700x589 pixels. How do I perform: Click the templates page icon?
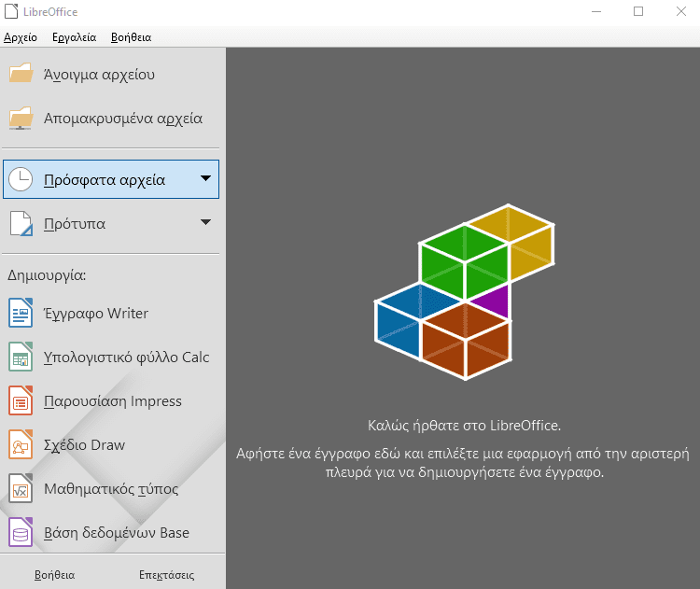pos(21,223)
